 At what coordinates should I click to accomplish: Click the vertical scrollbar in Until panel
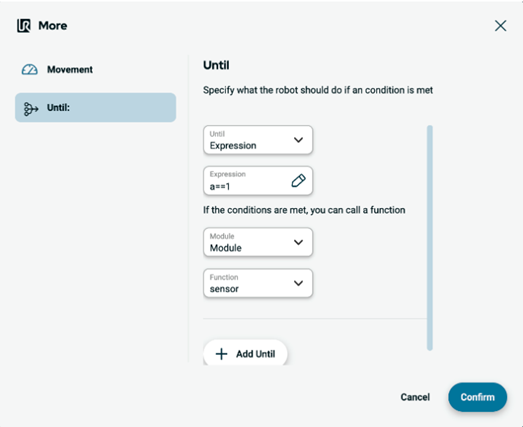click(x=430, y=238)
